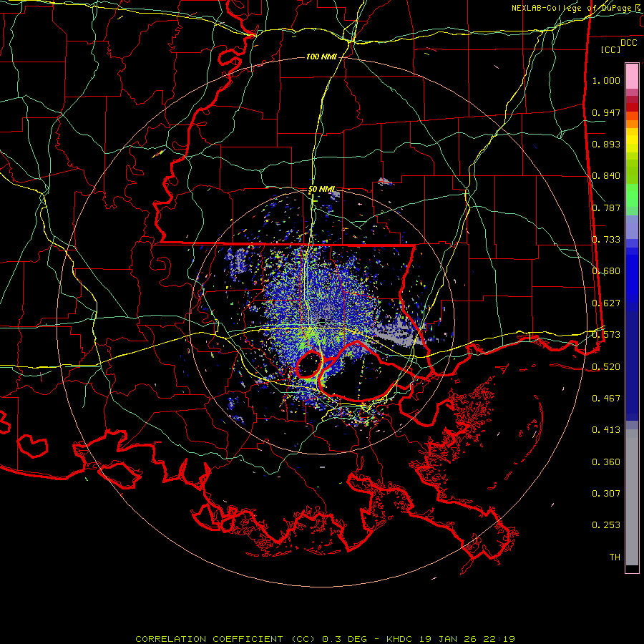
Task: Click the 0.733 scale value
Action: pyautogui.click(x=606, y=240)
